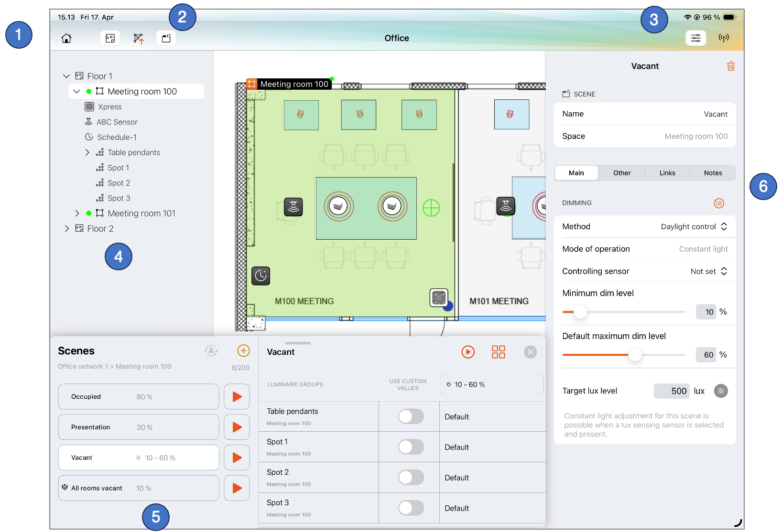Expand the Floor 2 tree node

66,229
